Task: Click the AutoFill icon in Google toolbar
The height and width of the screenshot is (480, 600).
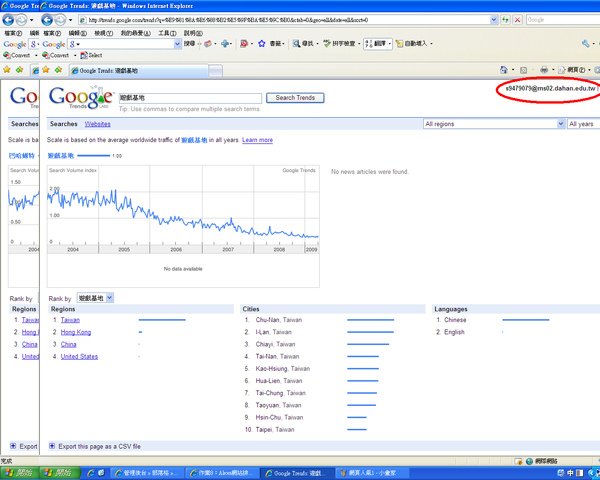Action: coord(399,44)
